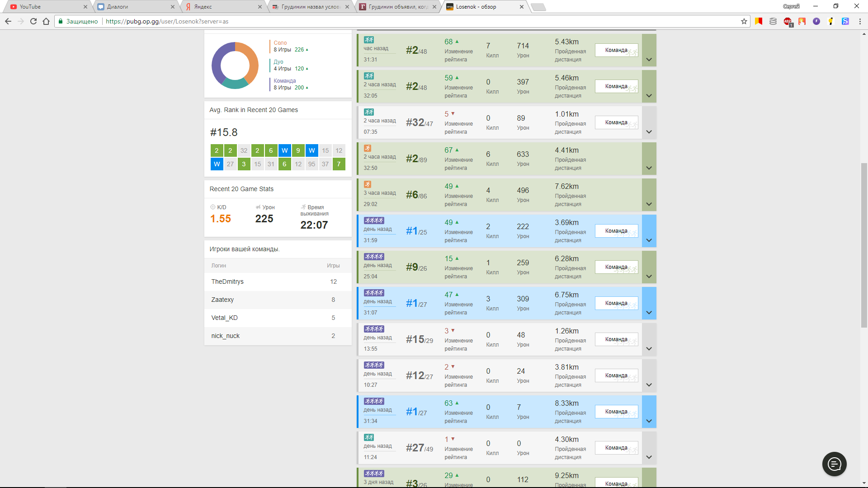
Task: Expand the #32/47 match details
Action: click(x=649, y=131)
